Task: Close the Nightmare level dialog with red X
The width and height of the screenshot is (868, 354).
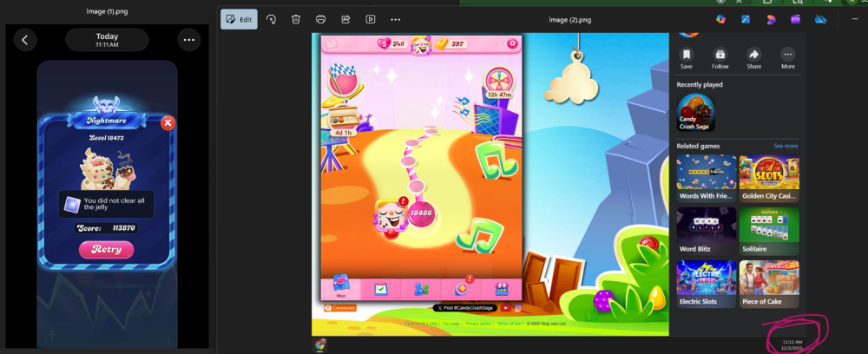Action: [168, 123]
